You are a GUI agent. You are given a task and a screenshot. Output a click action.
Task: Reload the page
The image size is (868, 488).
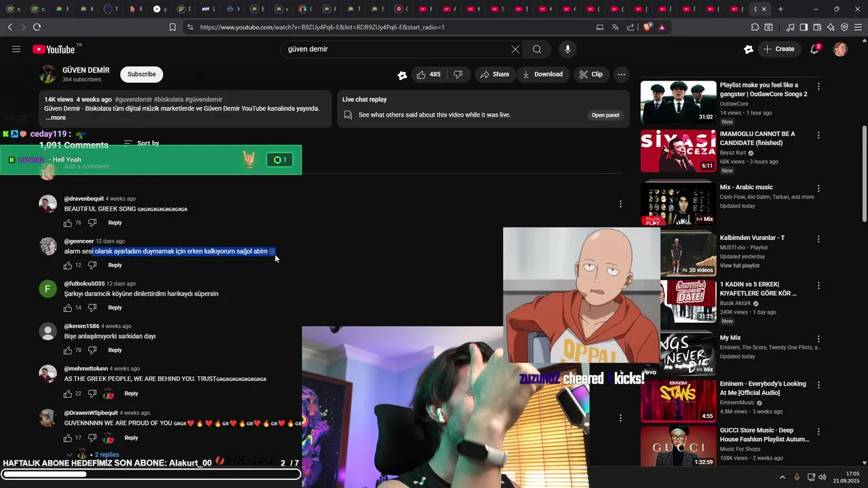[37, 27]
